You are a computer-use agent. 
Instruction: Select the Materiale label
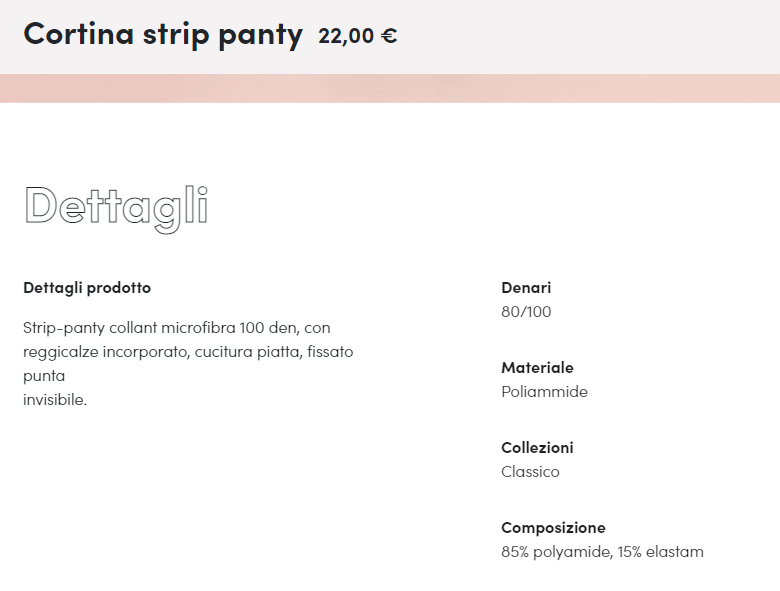[x=537, y=368]
